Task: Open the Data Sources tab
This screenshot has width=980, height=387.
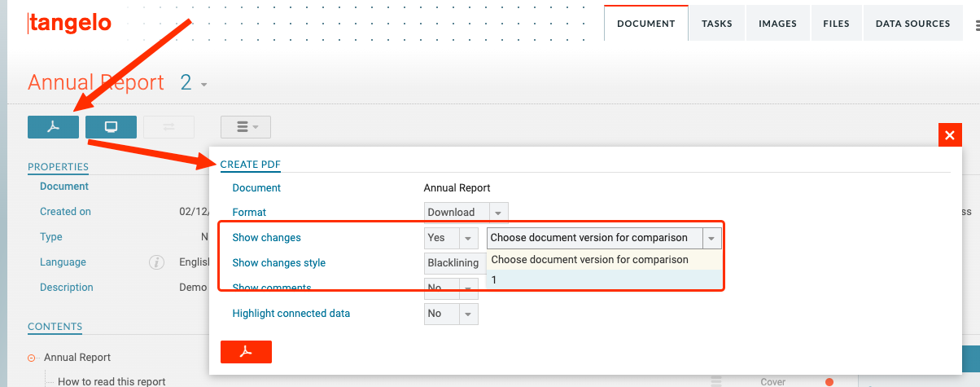Action: point(912,24)
